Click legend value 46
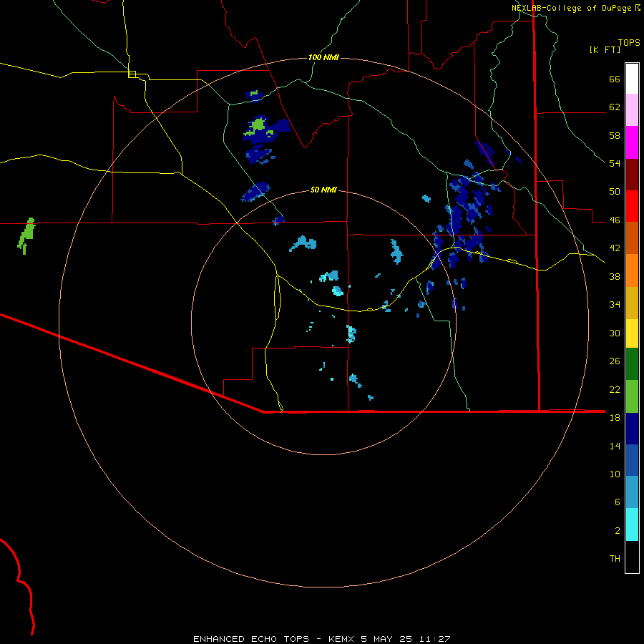 click(615, 220)
